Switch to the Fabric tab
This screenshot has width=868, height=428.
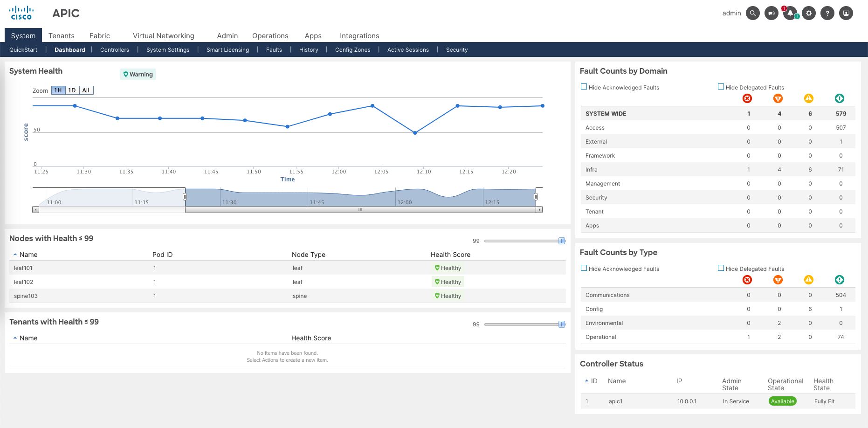click(100, 36)
